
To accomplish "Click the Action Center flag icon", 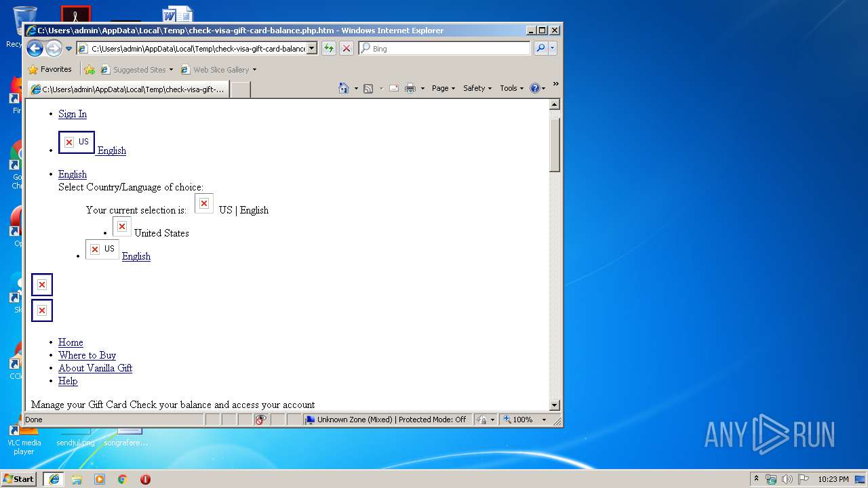I will [x=804, y=479].
